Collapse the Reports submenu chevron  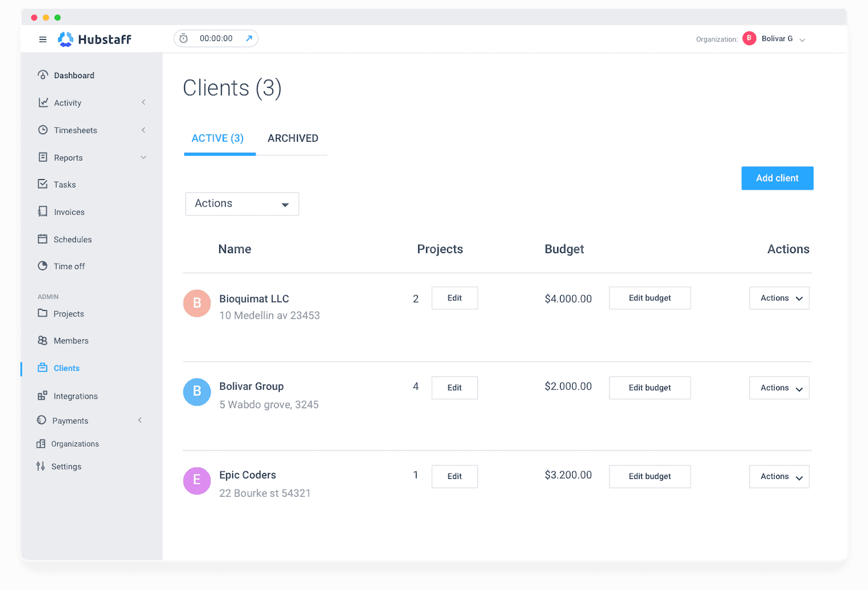(x=144, y=157)
